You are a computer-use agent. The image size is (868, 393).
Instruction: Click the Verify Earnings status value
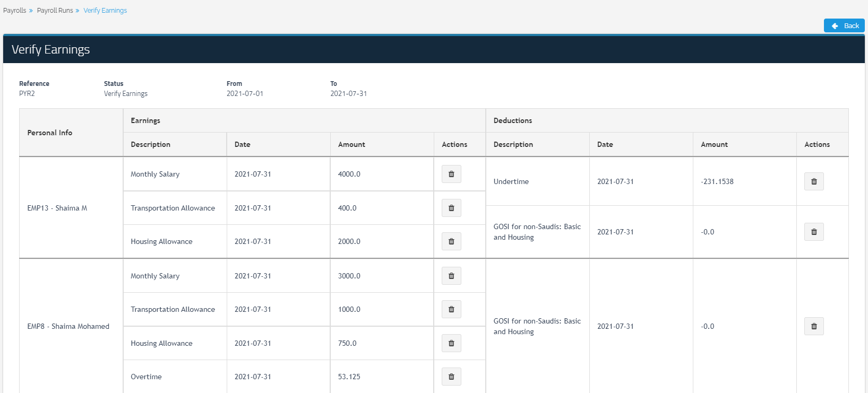click(x=126, y=93)
